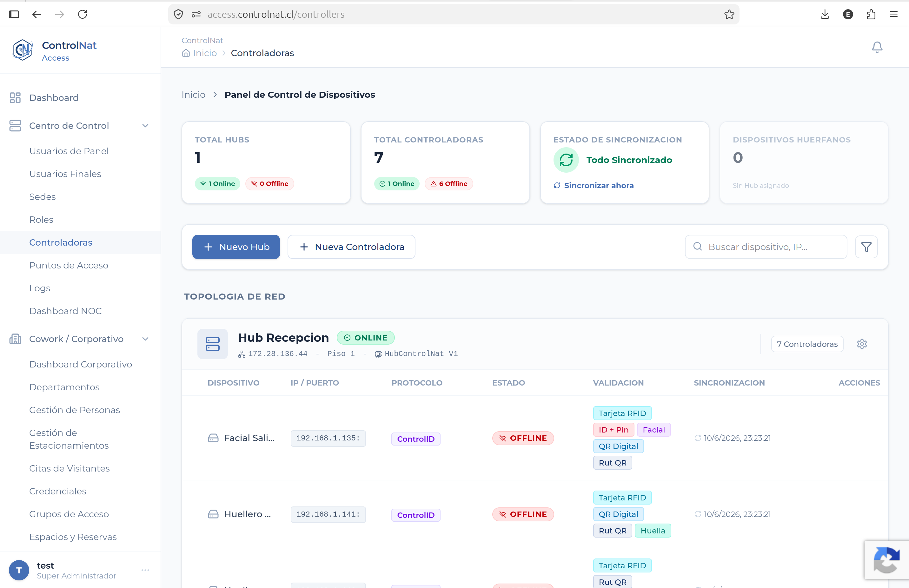Open the browser hamburger menu
This screenshot has height=588, width=909.
(894, 15)
